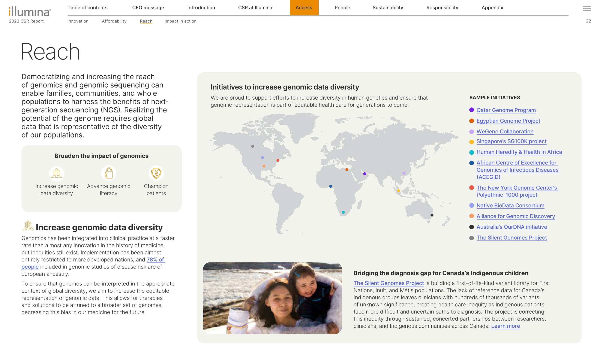Click the Advance genomic literacy icon
This screenshot has height=364, width=600.
pyautogui.click(x=108, y=173)
